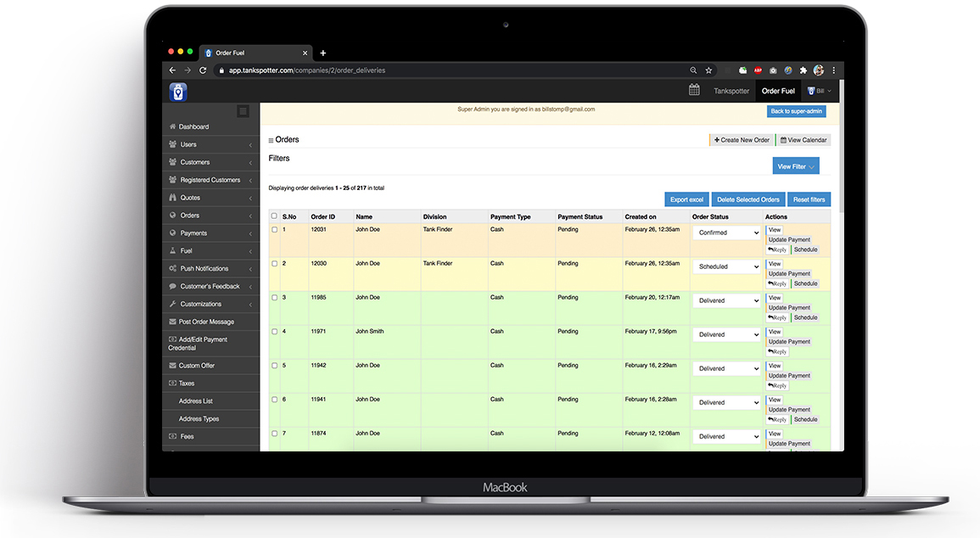Click the calendar icon in top navbar

click(694, 90)
